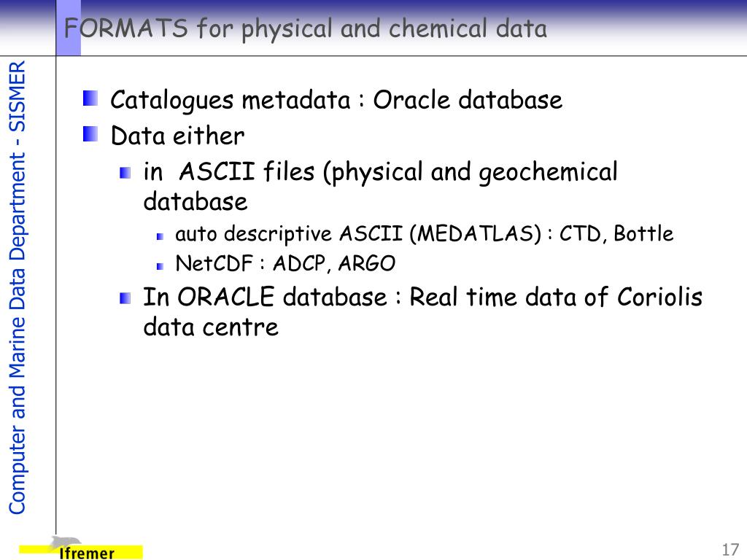Click the word 'database' under the ASCII files line
This screenshot has width=747, height=560.
(196, 201)
